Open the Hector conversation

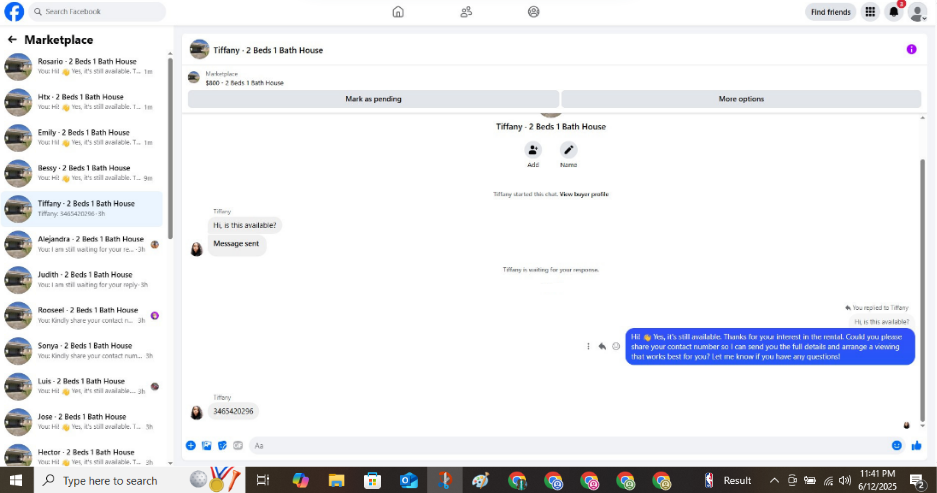coord(82,455)
